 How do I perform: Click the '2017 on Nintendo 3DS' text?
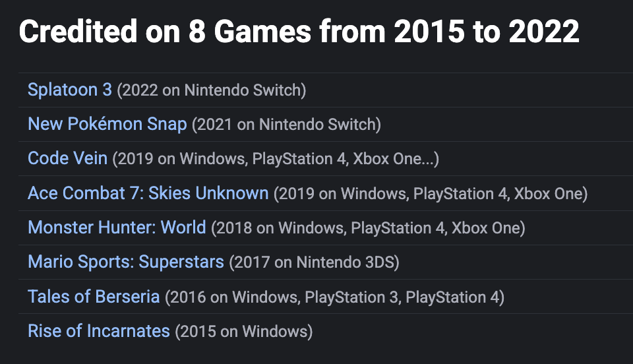(x=314, y=262)
